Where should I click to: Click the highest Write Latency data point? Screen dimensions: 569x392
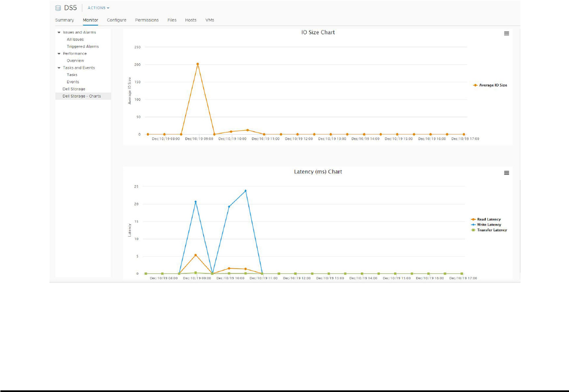click(x=246, y=191)
